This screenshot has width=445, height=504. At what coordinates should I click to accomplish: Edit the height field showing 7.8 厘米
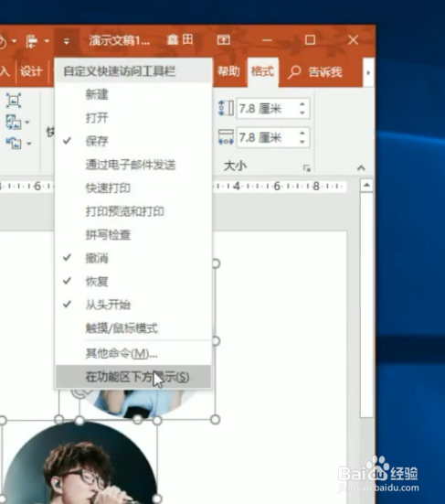[x=267, y=109]
